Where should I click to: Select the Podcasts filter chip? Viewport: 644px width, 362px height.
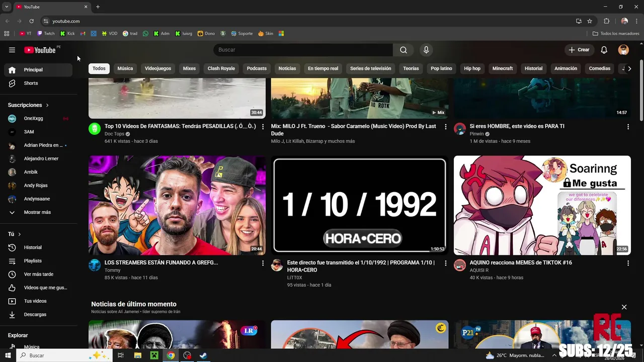point(257,68)
